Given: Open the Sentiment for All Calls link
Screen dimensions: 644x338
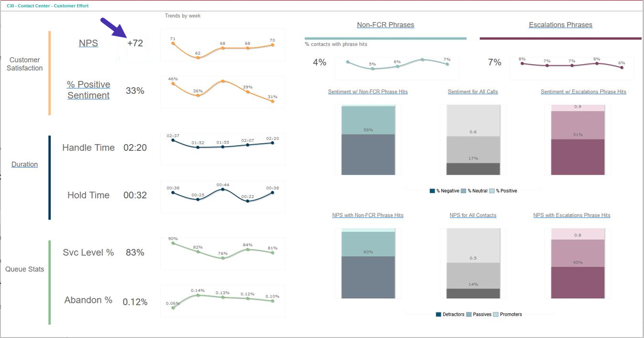Looking at the screenshot, I should coord(473,91).
